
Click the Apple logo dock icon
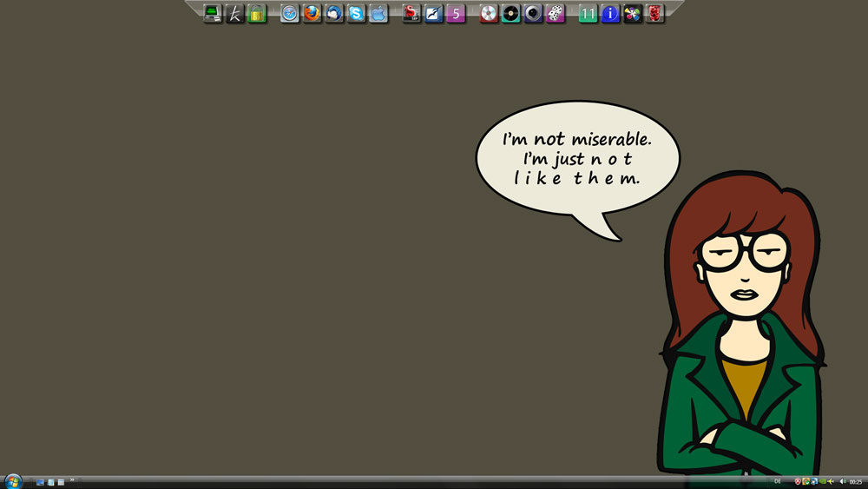(x=378, y=13)
